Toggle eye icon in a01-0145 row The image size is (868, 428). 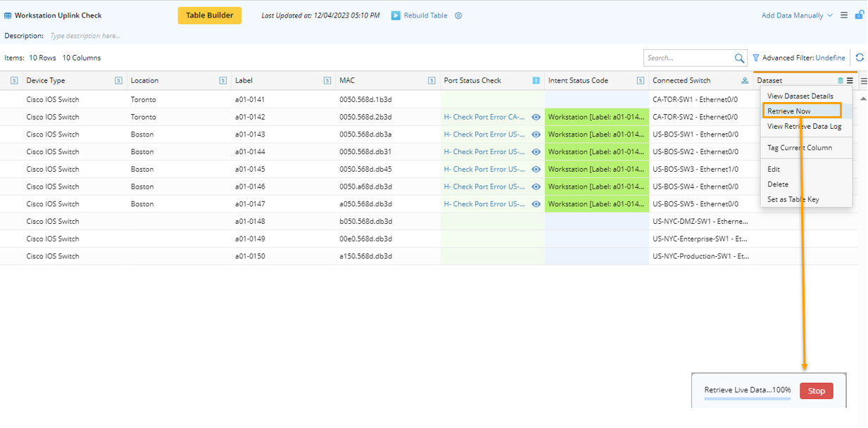(x=536, y=169)
